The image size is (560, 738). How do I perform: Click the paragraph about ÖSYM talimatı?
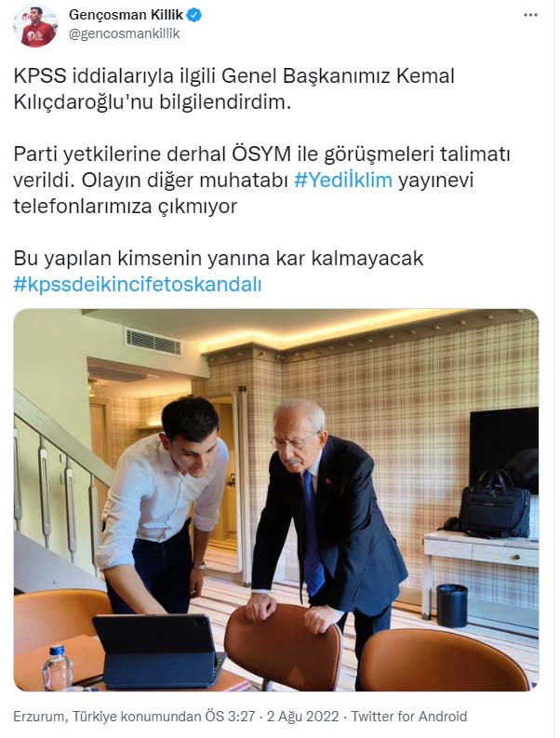(261, 181)
